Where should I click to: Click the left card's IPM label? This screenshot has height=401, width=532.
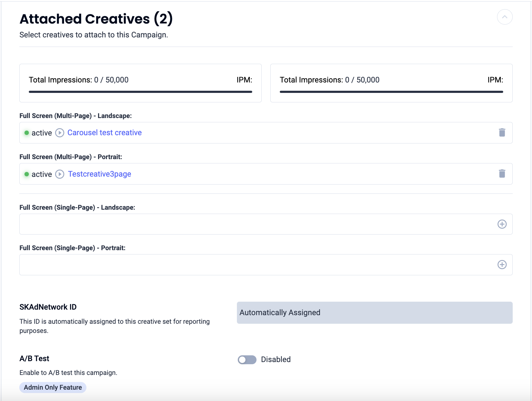tap(244, 80)
